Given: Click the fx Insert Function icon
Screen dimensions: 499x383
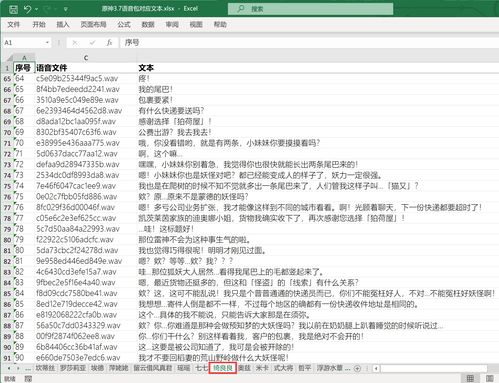Looking at the screenshot, I should pos(109,43).
